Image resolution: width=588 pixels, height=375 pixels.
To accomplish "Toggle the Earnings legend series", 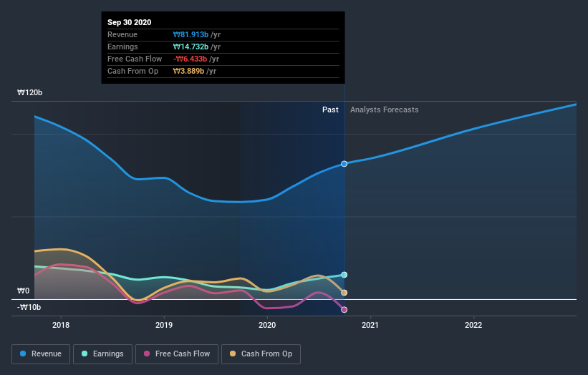I will click(x=102, y=354).
